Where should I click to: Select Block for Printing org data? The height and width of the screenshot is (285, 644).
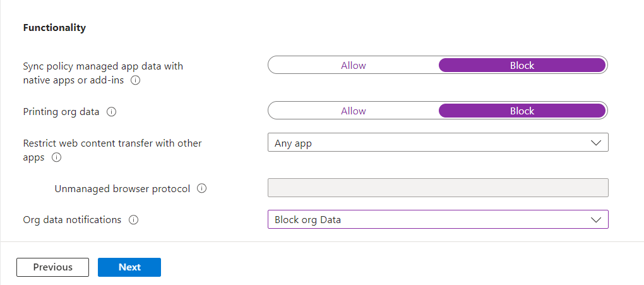pos(522,111)
